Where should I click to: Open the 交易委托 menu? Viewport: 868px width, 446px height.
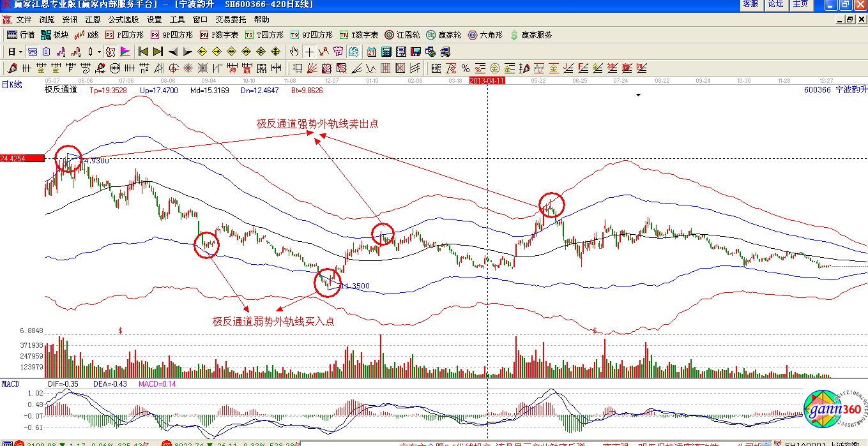pos(230,20)
